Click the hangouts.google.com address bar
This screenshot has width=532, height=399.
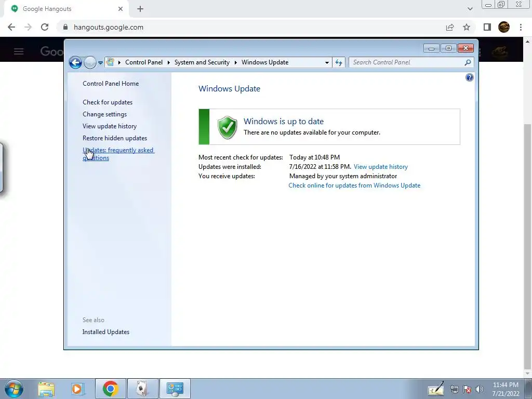[109, 27]
